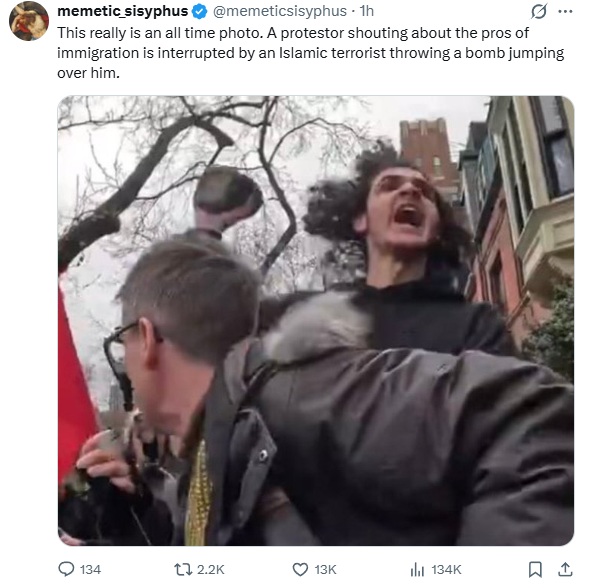Image resolution: width=590 pixels, height=588 pixels.
Task: Click the 134 replies count
Action: coord(90,570)
